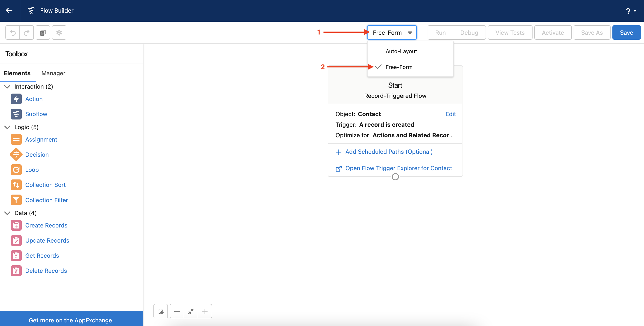Select the checked Free-Form option
The width and height of the screenshot is (644, 326).
[399, 67]
